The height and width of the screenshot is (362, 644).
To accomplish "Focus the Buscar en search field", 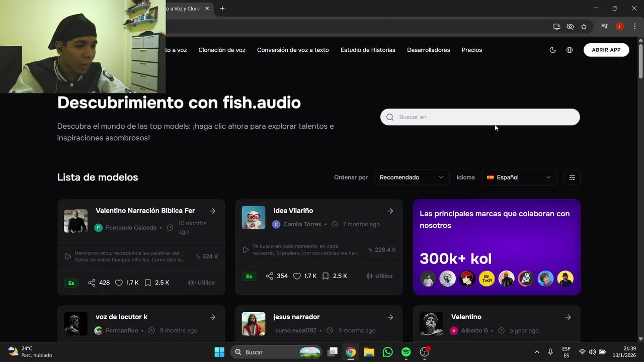I will [480, 117].
